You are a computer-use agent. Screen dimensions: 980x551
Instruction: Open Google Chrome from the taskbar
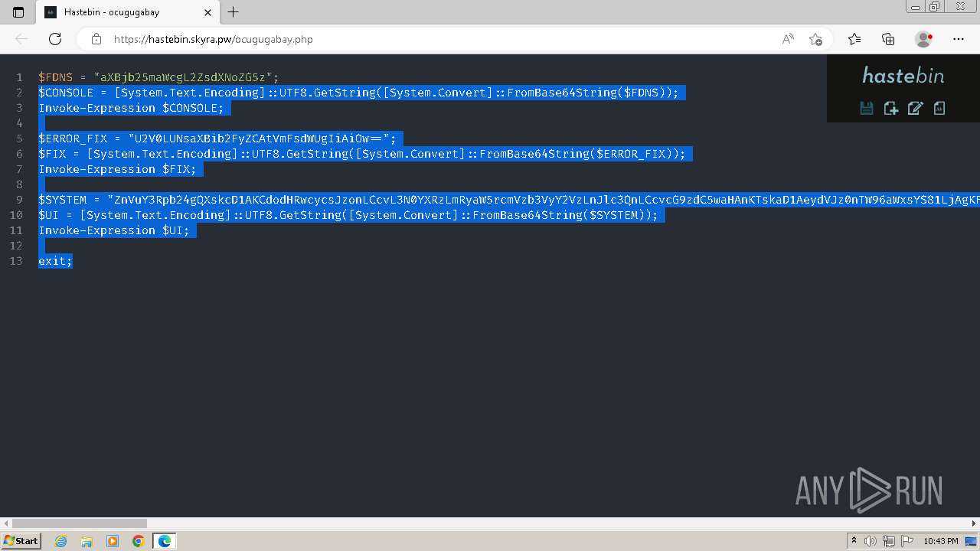[x=138, y=541]
